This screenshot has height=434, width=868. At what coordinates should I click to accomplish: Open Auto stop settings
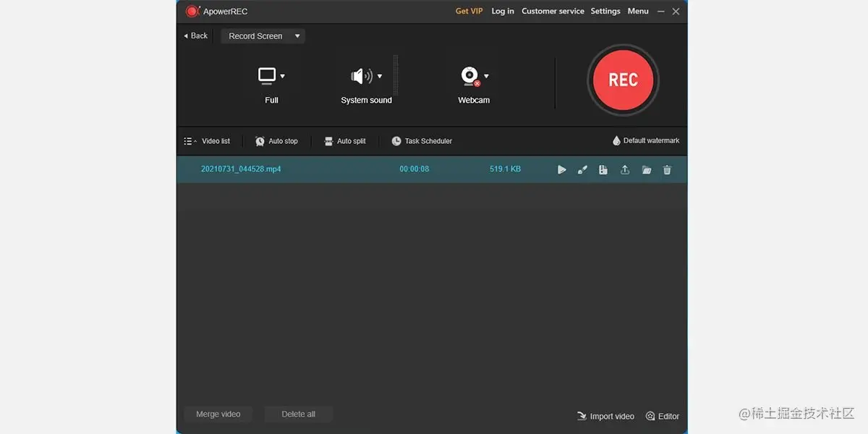pos(276,141)
